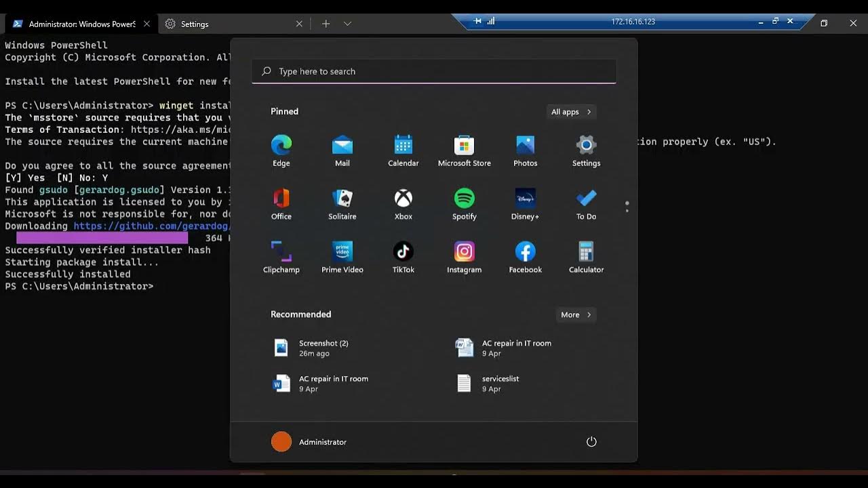Open the Mail pinned app
Image resolution: width=868 pixels, height=488 pixels.
(x=342, y=151)
